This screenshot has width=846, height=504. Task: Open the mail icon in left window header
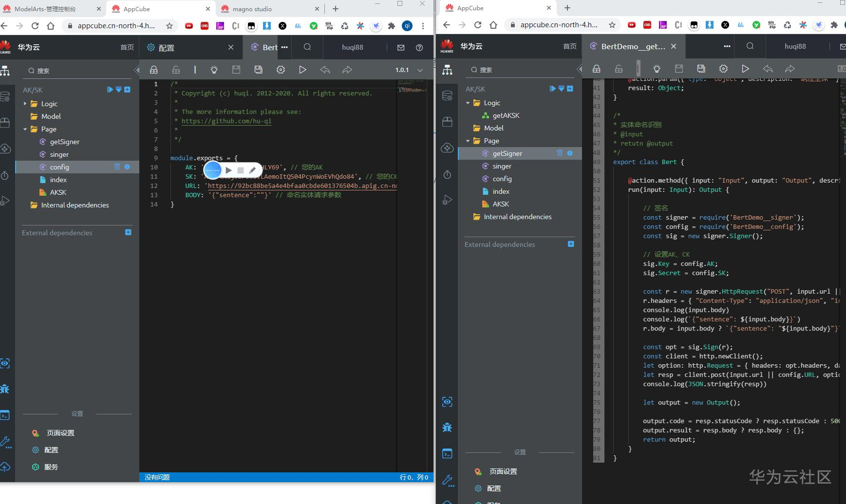point(401,47)
